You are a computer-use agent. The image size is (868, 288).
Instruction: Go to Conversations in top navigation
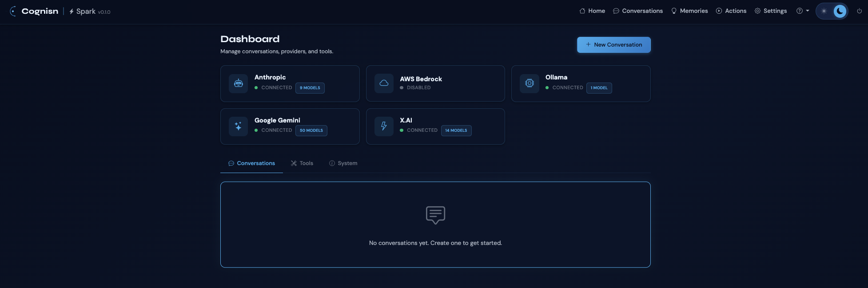638,11
